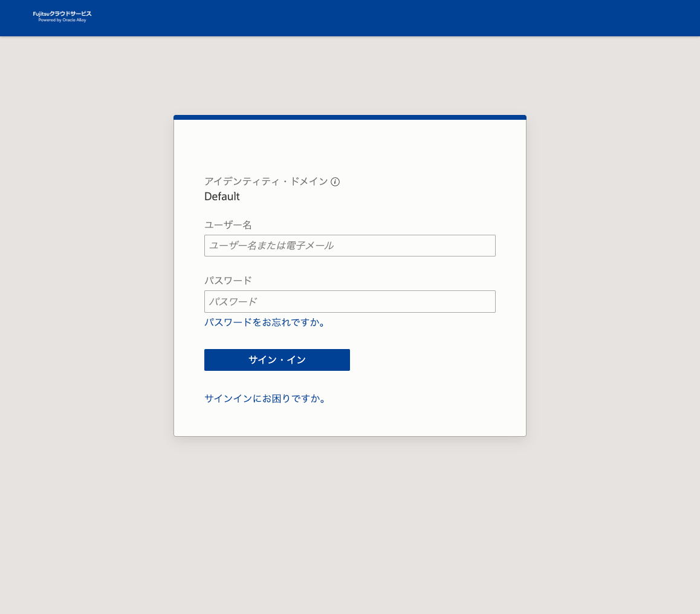Open the サインインにお困りですか link

click(265, 398)
